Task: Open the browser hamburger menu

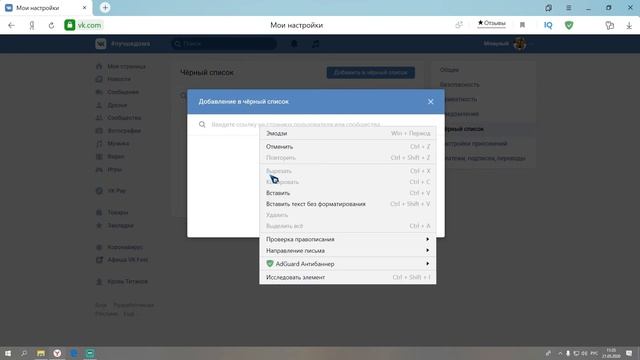Action: tap(569, 8)
